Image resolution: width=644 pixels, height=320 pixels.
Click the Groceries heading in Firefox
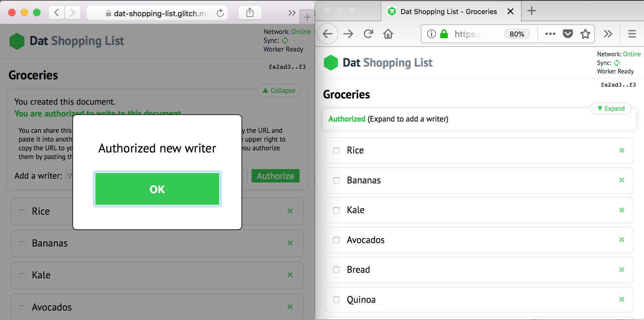pyautogui.click(x=346, y=95)
